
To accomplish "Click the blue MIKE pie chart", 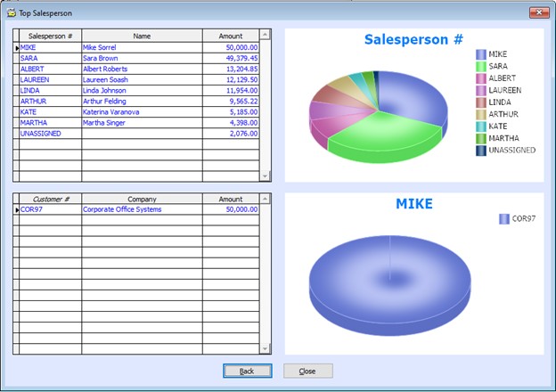I will pos(389,276).
